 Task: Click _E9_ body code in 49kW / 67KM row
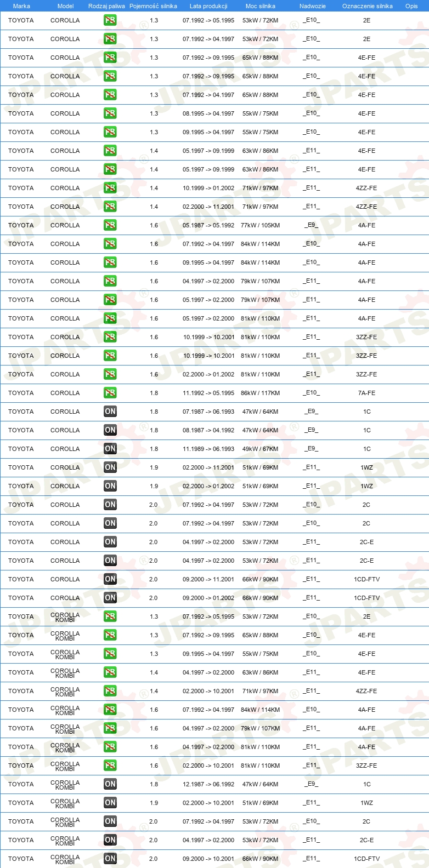tap(311, 449)
